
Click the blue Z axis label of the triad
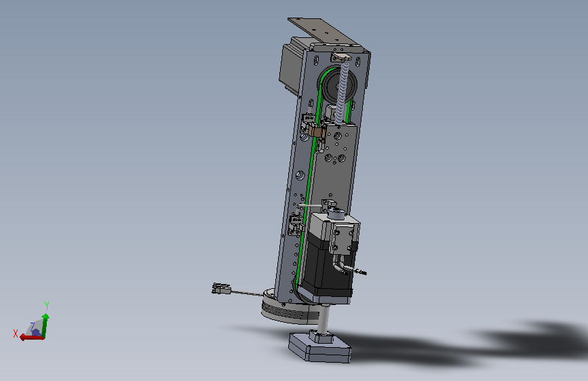click(33, 326)
